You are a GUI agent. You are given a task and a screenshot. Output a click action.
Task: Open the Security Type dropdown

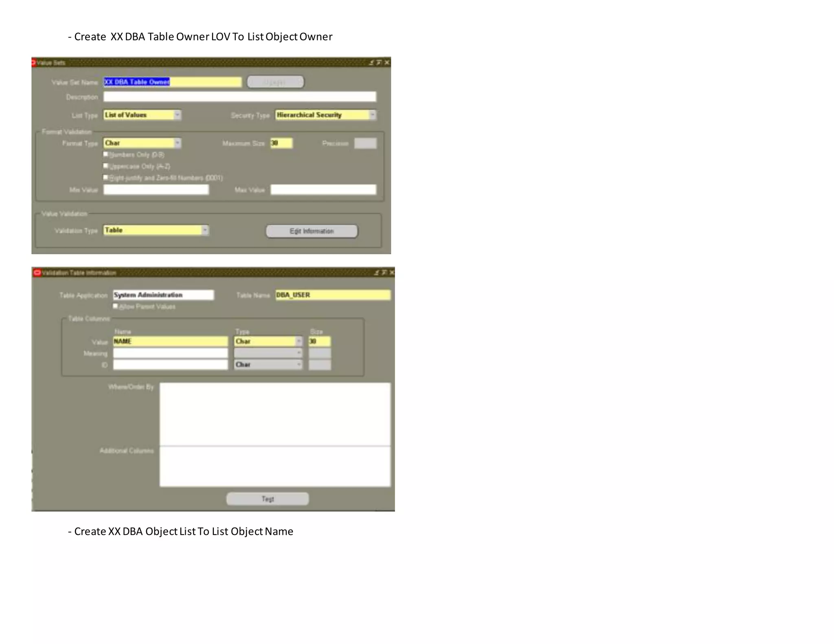pyautogui.click(x=372, y=115)
